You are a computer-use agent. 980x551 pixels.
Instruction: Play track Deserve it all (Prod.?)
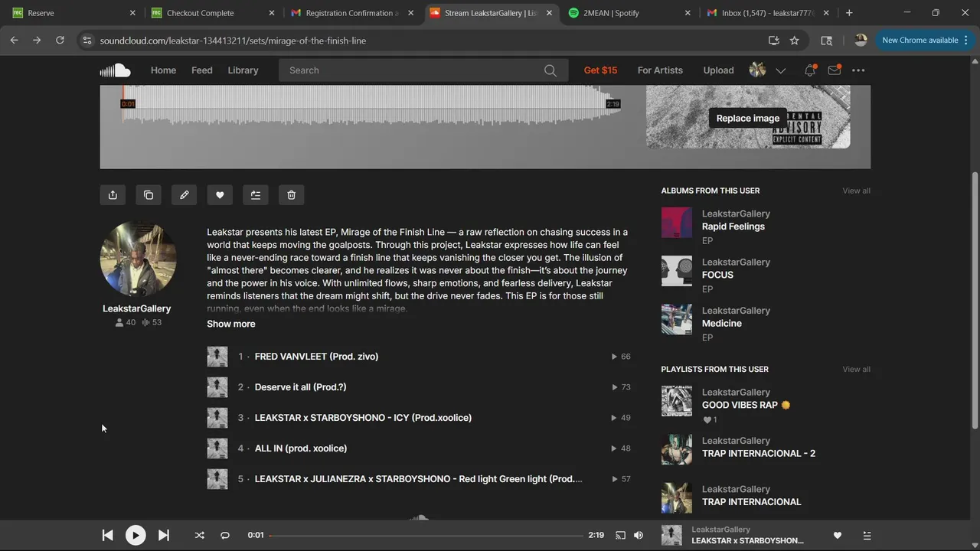click(x=300, y=387)
